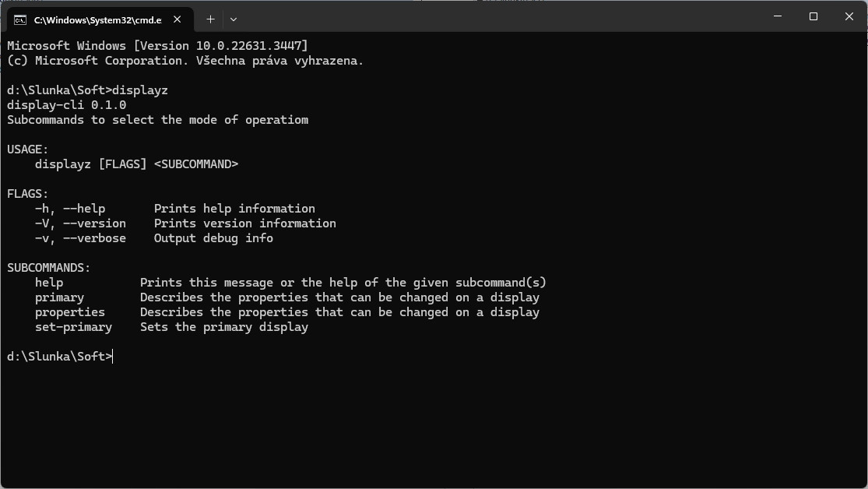The height and width of the screenshot is (489, 868).
Task: Click the cmd icon in the tab
Action: (x=20, y=20)
